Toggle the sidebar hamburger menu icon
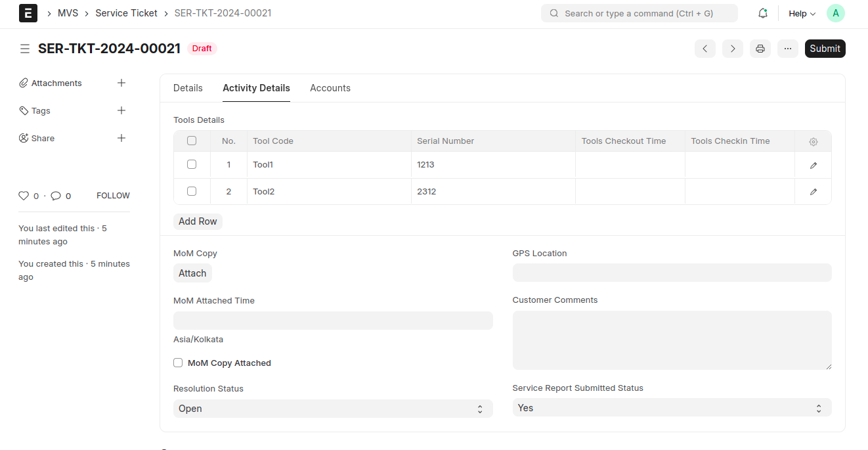This screenshot has height=450, width=868. [25, 49]
